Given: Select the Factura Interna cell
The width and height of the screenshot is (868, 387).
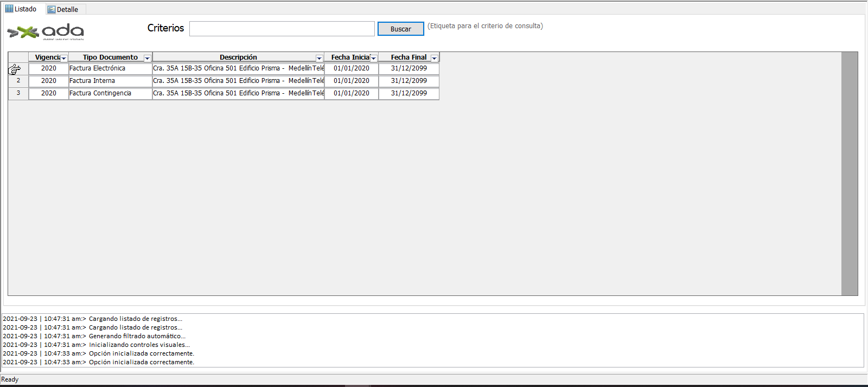Looking at the screenshot, I should click(110, 81).
